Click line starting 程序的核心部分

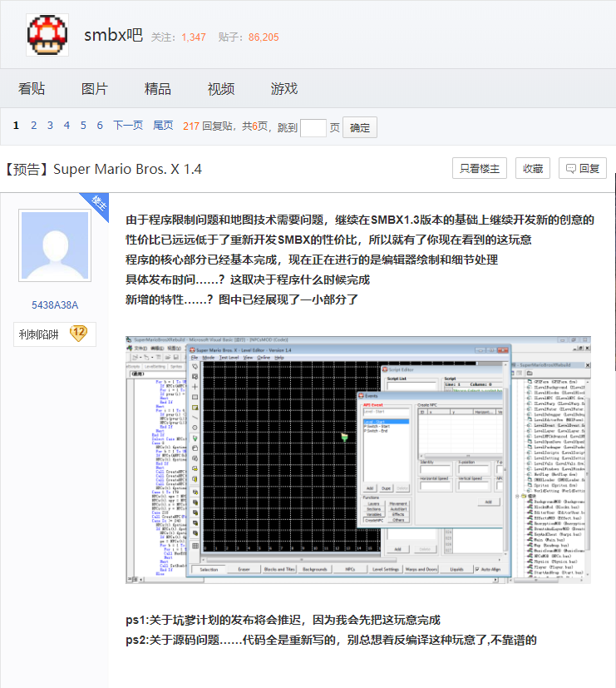pos(312,260)
